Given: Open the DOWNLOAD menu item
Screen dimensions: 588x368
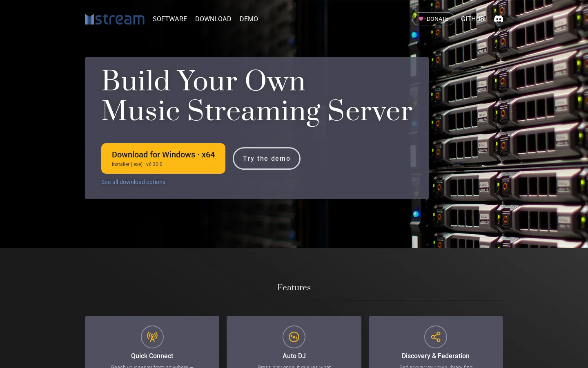Looking at the screenshot, I should point(213,19).
